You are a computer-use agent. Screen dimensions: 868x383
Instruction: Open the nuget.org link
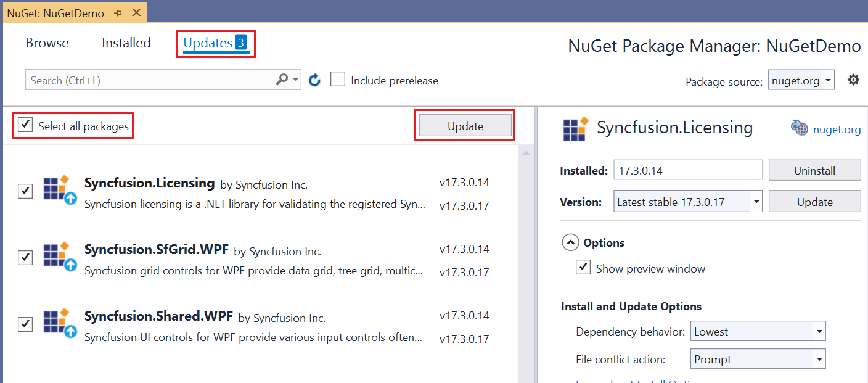coord(837,129)
